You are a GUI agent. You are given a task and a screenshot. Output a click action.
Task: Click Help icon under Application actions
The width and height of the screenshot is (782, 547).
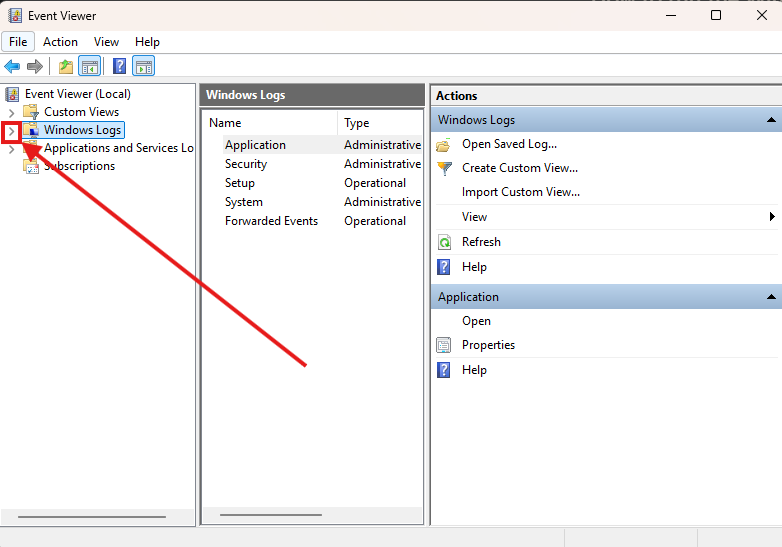[x=443, y=370]
